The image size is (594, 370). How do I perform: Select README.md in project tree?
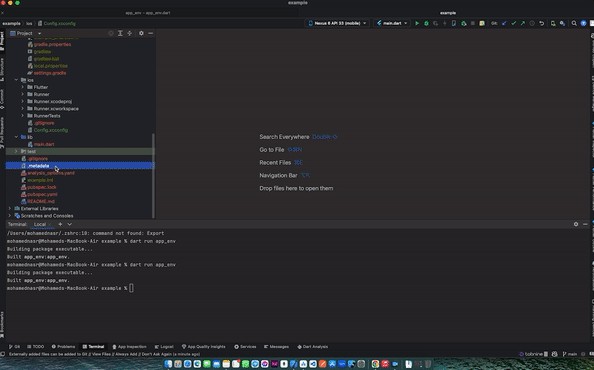(x=41, y=201)
